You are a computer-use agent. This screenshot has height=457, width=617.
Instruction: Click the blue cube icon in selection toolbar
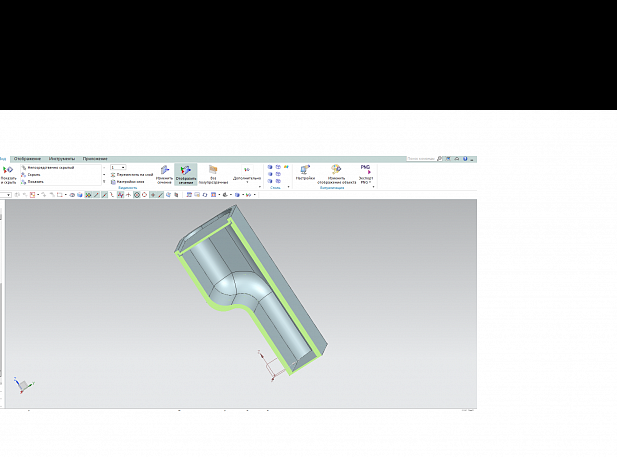[80, 195]
